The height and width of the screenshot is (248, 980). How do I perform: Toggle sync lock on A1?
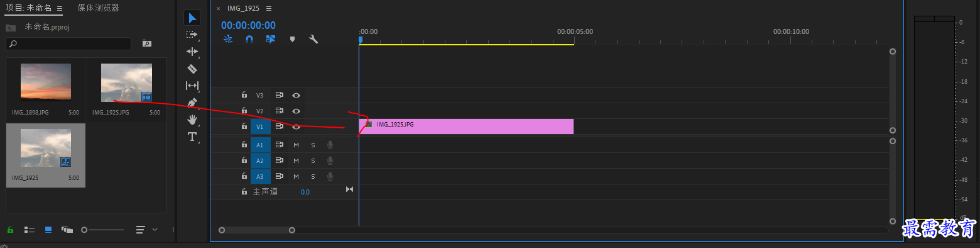[x=280, y=145]
